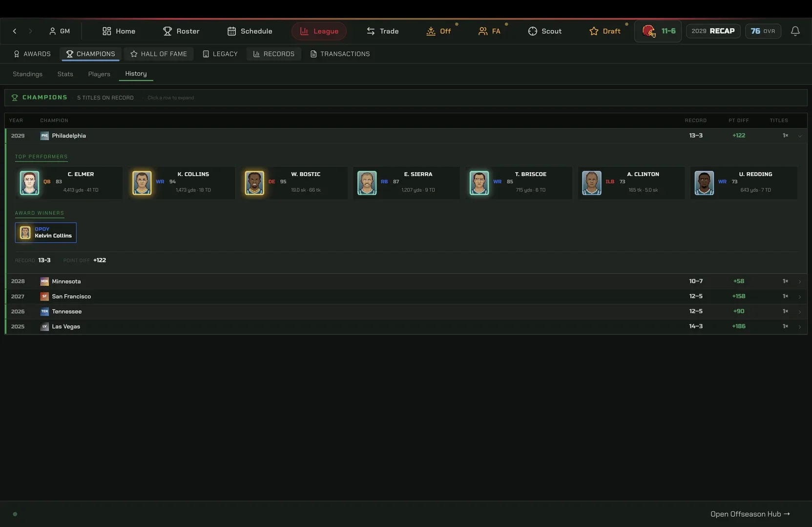Click the San Francisco champion name
The width and height of the screenshot is (812, 527).
pos(71,297)
